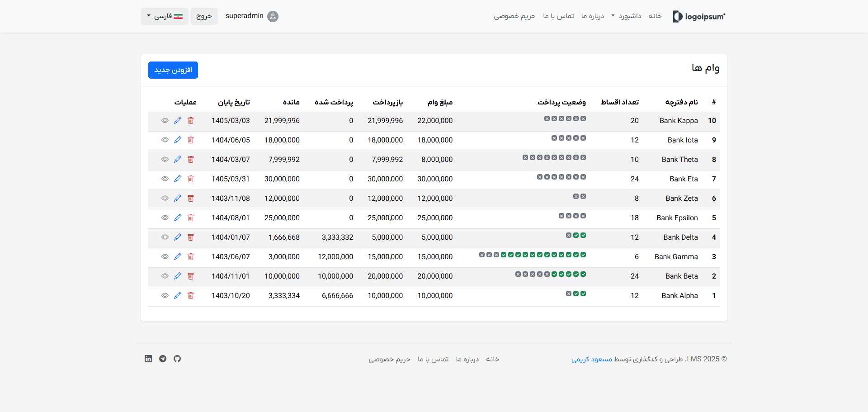Open the Telegram link in footer
The width and height of the screenshot is (868, 412).
(163, 359)
